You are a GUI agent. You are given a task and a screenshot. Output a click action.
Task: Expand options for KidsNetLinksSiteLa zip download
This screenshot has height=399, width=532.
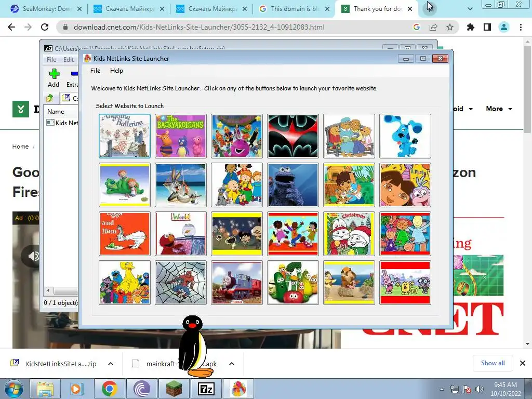pyautogui.click(x=111, y=364)
